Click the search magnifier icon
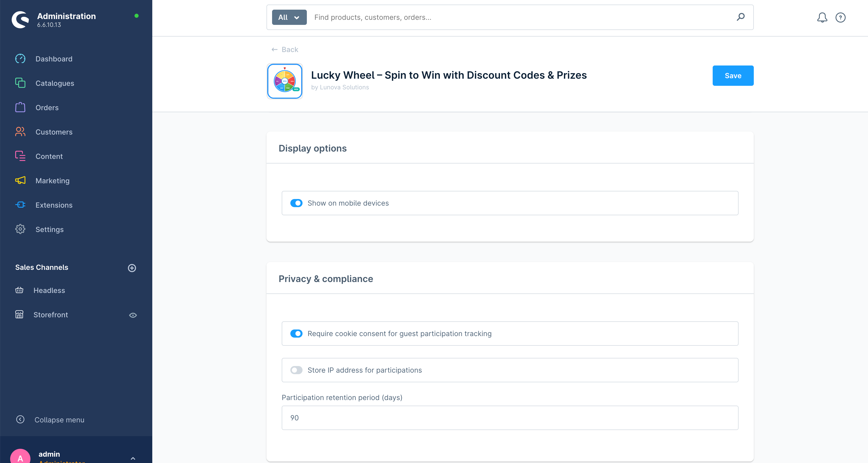 pyautogui.click(x=740, y=17)
